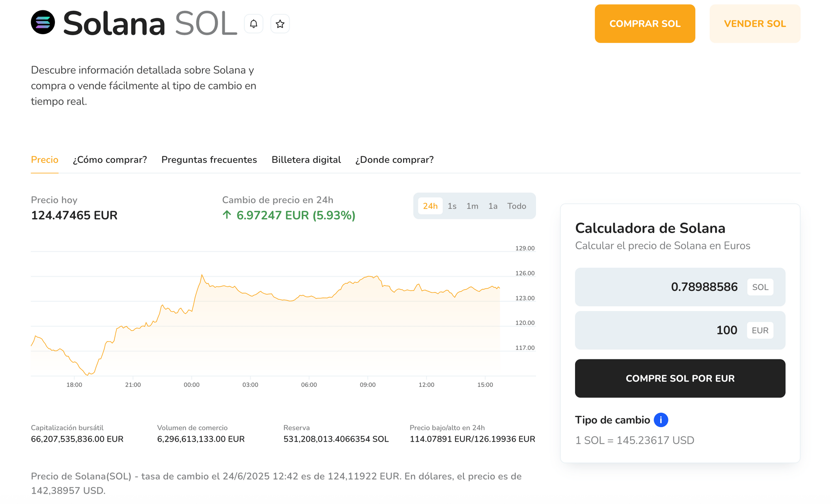Image resolution: width=831 pixels, height=504 pixels.
Task: Select the 1a time range
Action: [494, 206]
